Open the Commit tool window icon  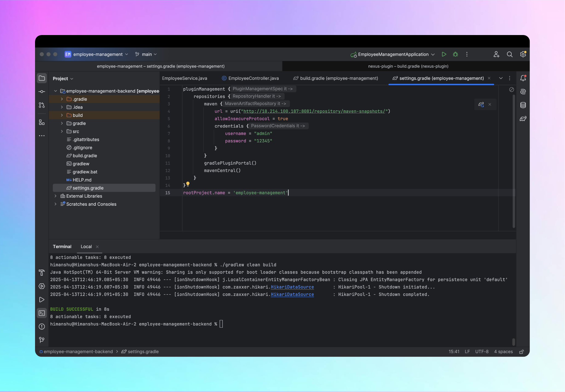coord(42,92)
